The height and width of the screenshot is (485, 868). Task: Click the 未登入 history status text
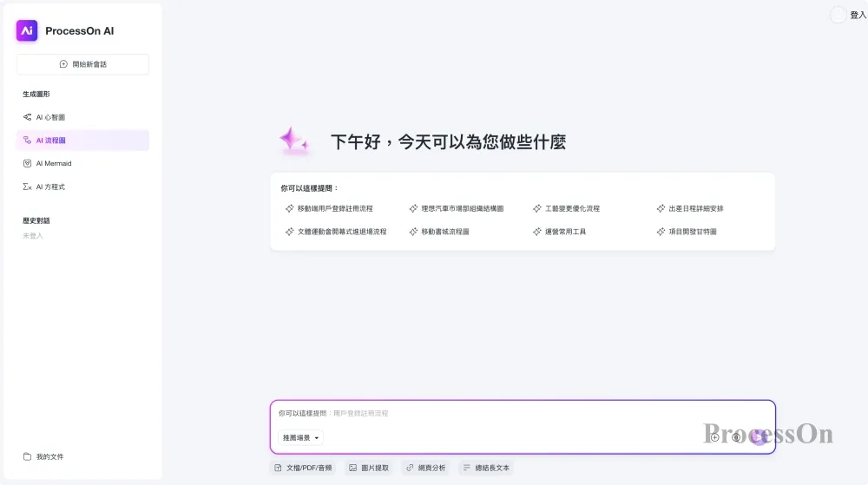[33, 236]
